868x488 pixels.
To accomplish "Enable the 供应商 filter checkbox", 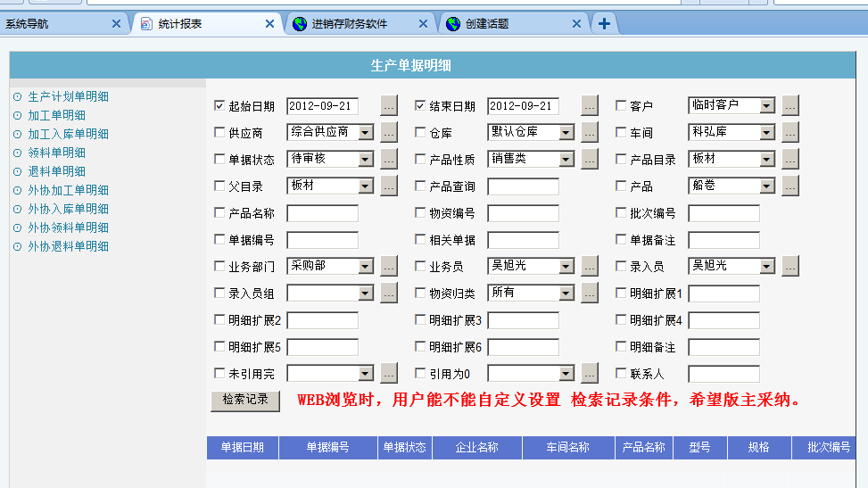I will pyautogui.click(x=219, y=133).
